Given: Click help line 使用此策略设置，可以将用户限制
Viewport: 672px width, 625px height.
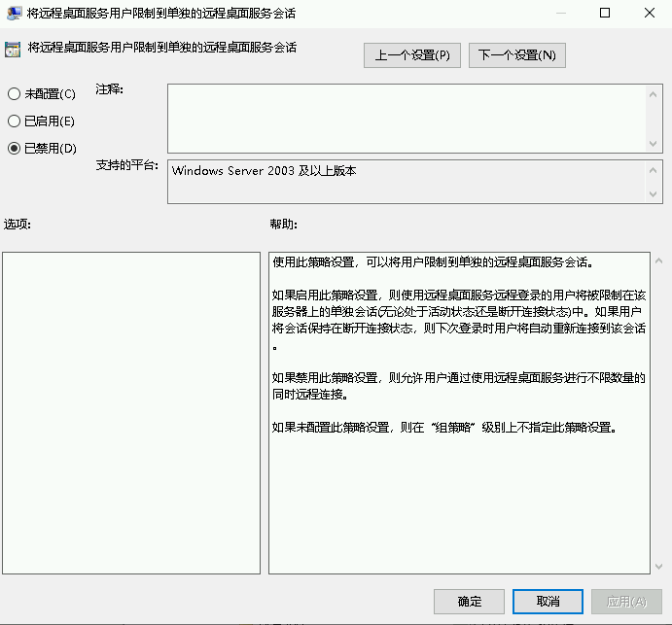Looking at the screenshot, I should point(433,261).
